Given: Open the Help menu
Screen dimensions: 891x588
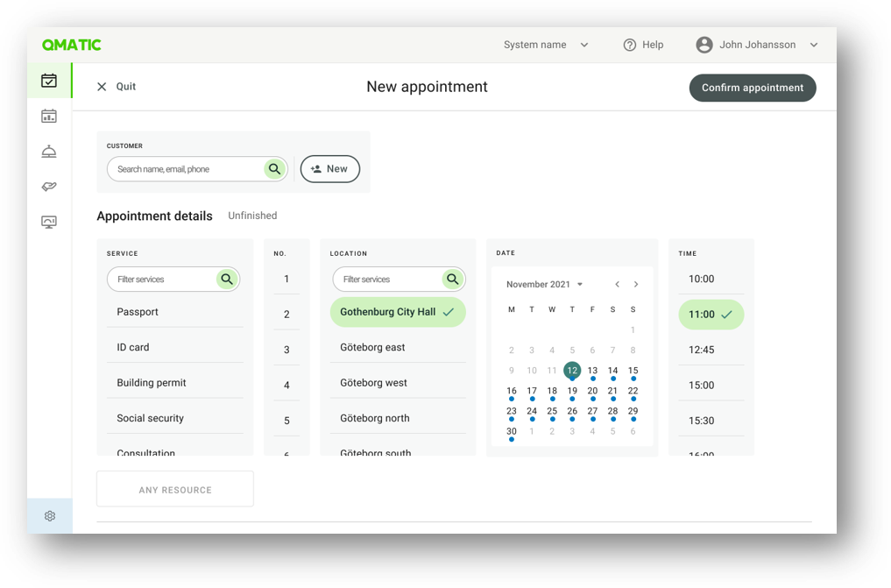Looking at the screenshot, I should click(x=644, y=45).
